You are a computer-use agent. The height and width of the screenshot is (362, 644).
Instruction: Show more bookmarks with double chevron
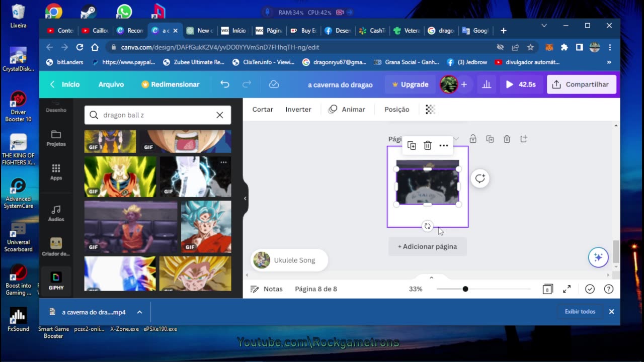[x=609, y=62]
